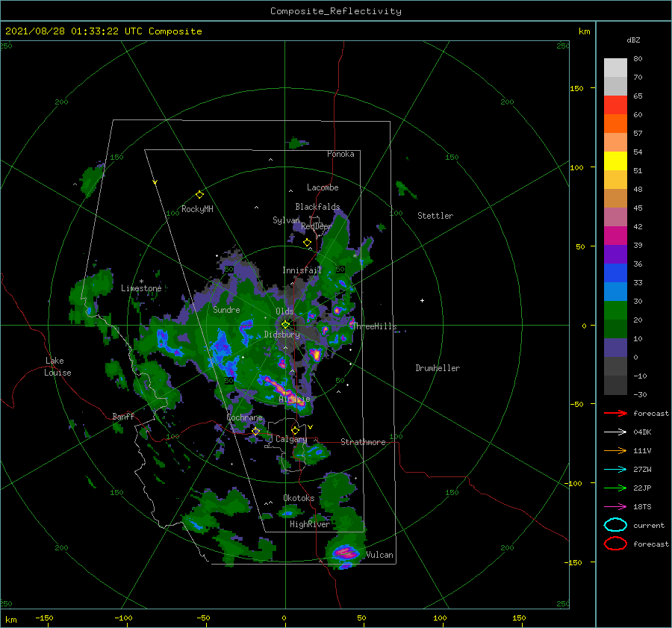Click the Lake Louise label
Image resolution: width=672 pixels, height=628 pixels.
tap(57, 367)
